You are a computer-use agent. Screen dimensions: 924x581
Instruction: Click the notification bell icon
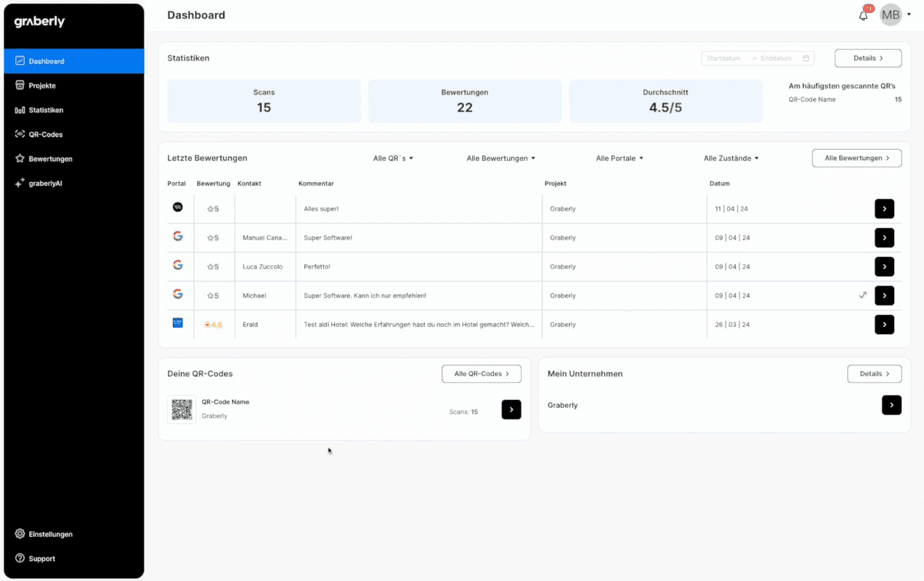863,15
